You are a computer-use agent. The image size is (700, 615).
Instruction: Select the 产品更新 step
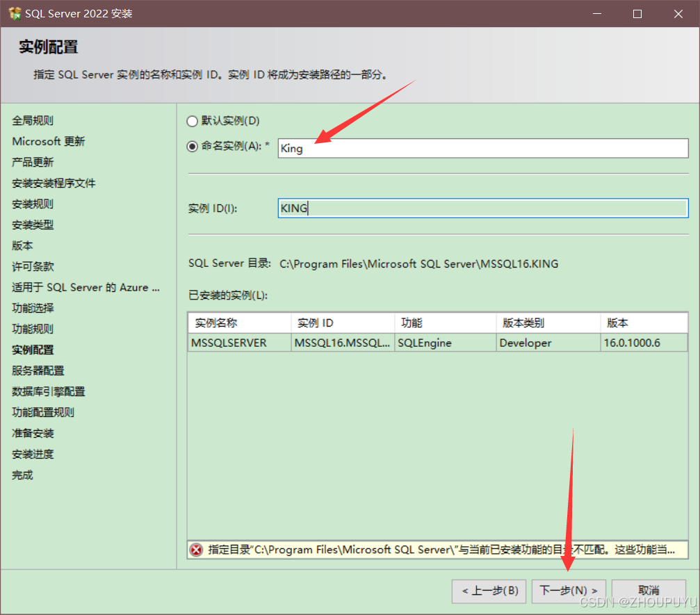[x=33, y=163]
